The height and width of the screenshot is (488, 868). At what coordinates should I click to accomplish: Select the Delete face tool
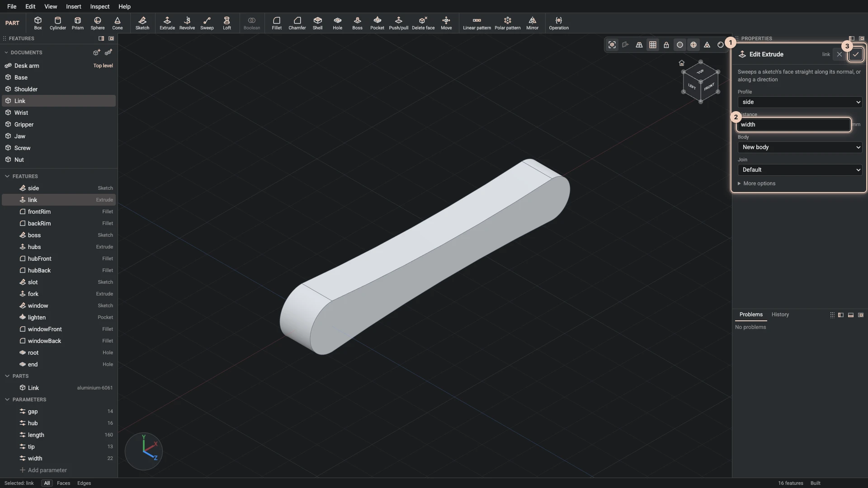(423, 23)
